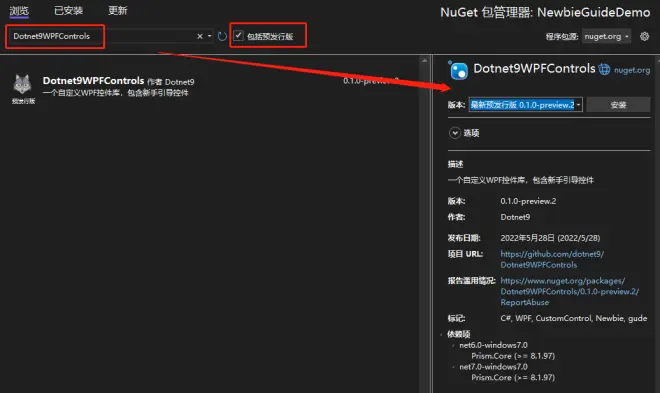
Task: Expand the Options section chevron
Action: tap(455, 133)
